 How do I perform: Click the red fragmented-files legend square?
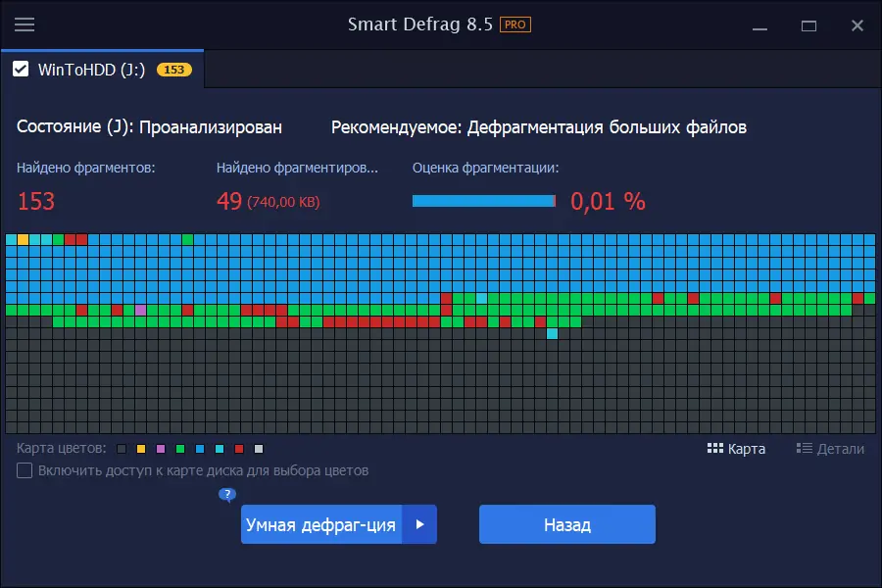click(238, 449)
